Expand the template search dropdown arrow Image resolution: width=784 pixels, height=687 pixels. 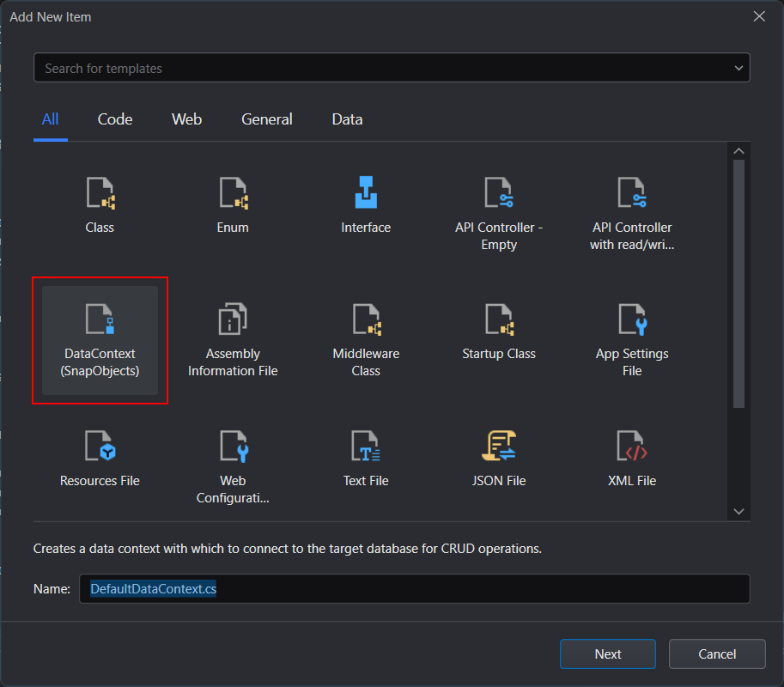[738, 68]
